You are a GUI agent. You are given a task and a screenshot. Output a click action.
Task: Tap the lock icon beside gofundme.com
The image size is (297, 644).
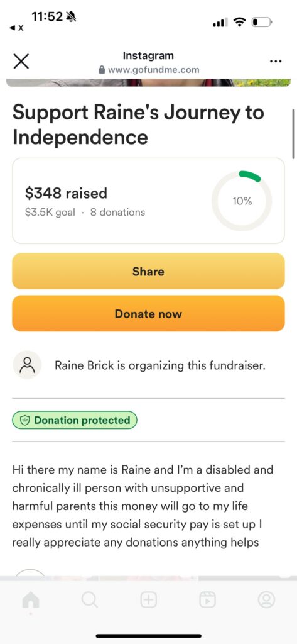point(102,70)
